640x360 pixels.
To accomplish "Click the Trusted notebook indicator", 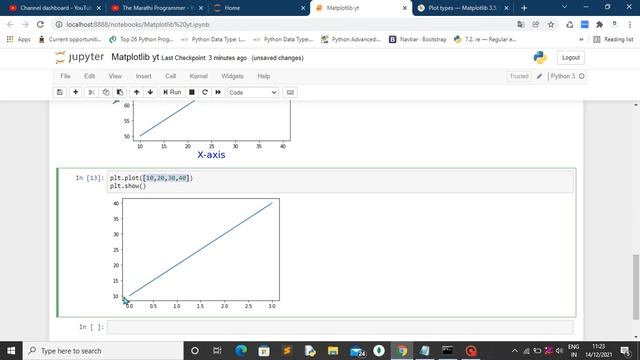I will click(519, 76).
